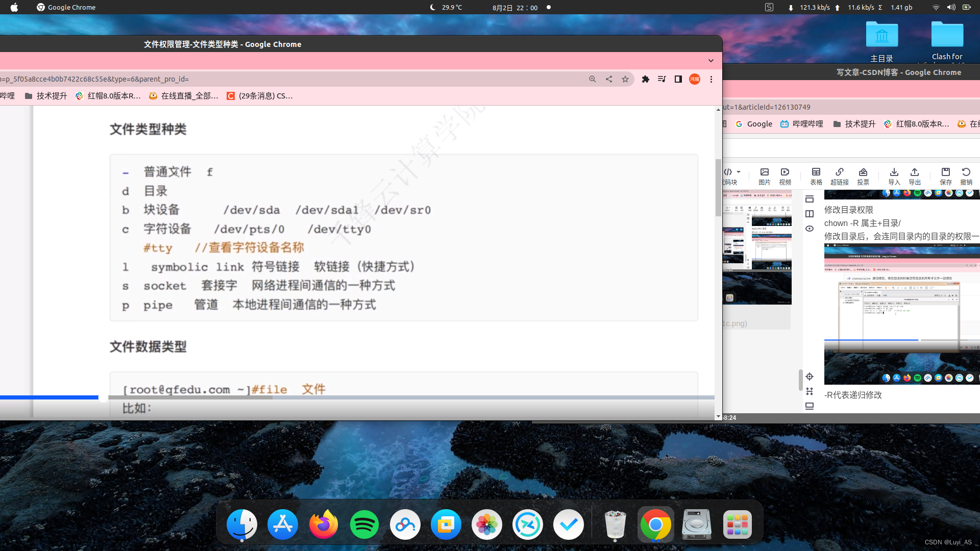980x551 pixels.
Task: Open the 在线直播_全部… bookmark
Action: pos(184,96)
